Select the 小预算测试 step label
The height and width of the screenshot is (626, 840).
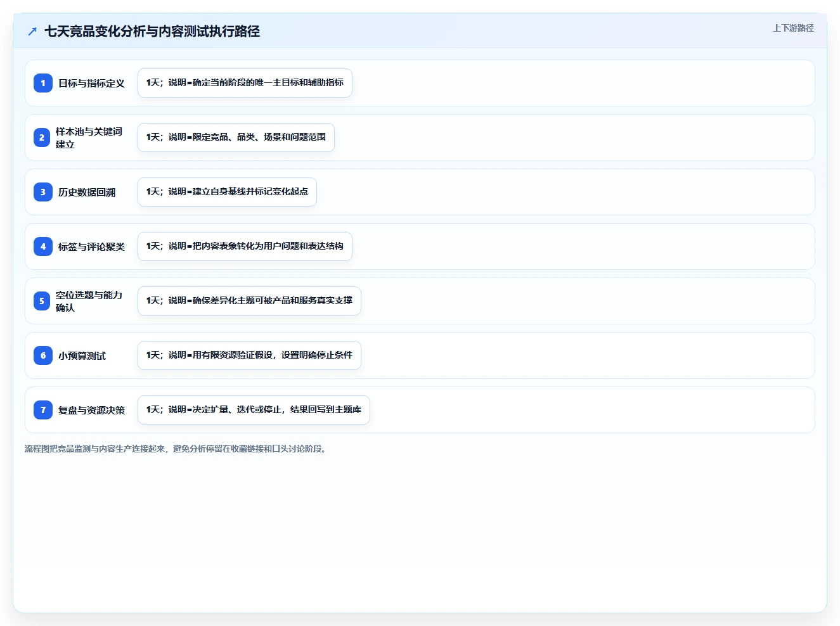pos(82,355)
